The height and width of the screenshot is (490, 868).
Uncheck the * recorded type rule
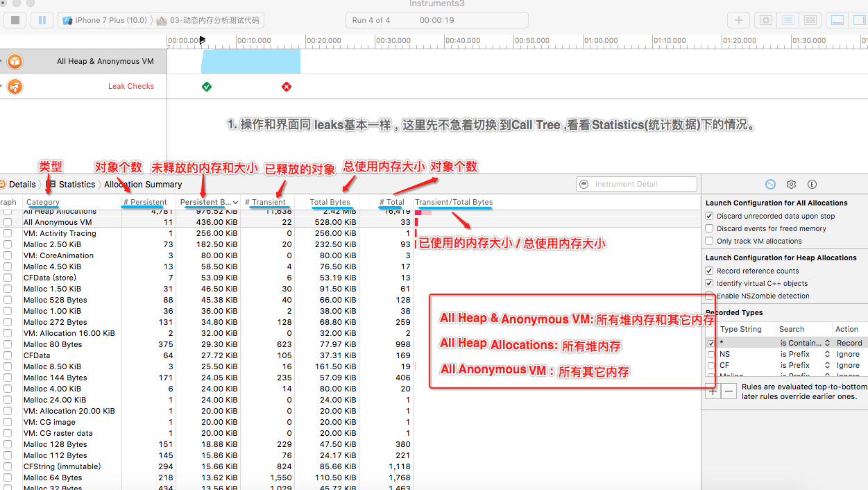pyautogui.click(x=711, y=343)
